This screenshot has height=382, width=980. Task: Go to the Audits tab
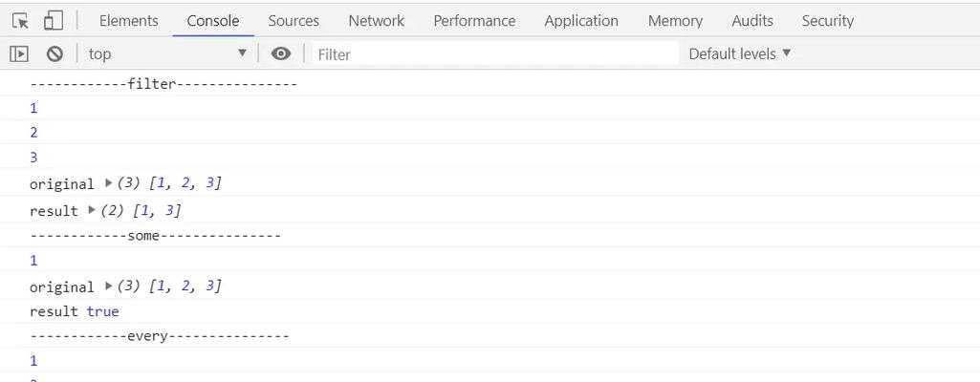752,21
